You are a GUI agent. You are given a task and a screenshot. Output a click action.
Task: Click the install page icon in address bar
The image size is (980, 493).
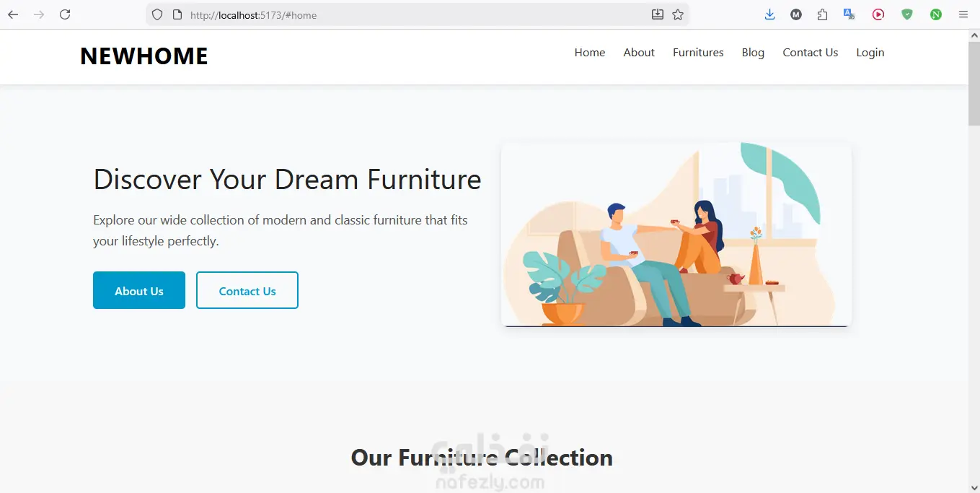tap(658, 14)
